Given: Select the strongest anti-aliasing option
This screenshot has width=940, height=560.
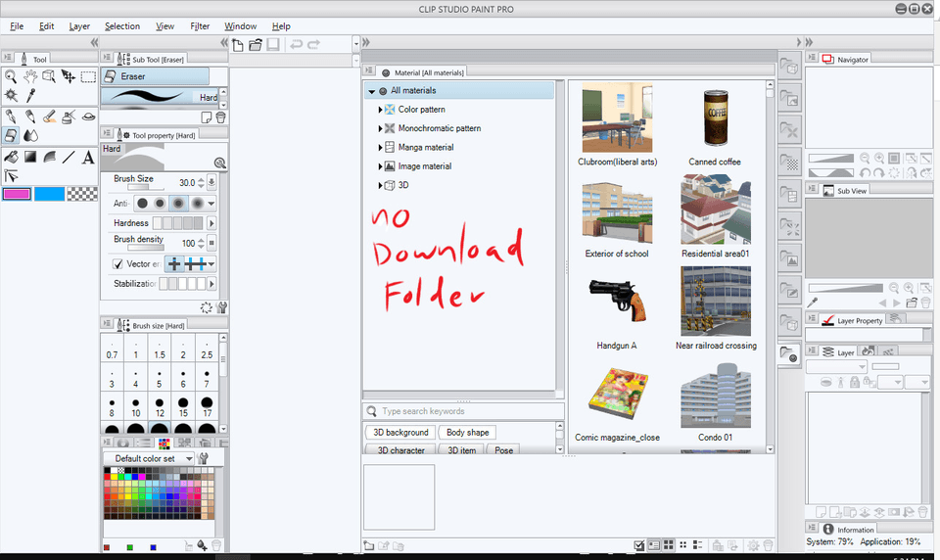Looking at the screenshot, I should point(200,203).
